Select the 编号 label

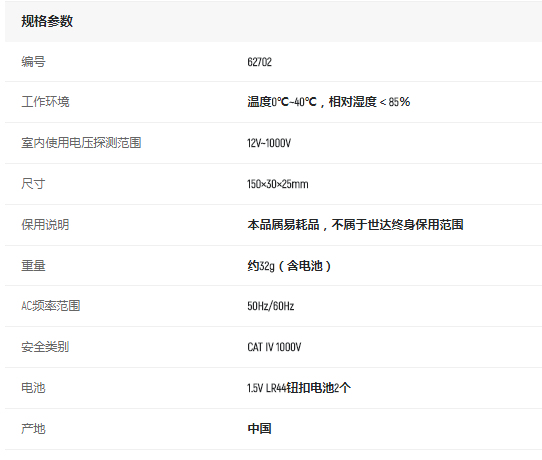tap(33, 62)
